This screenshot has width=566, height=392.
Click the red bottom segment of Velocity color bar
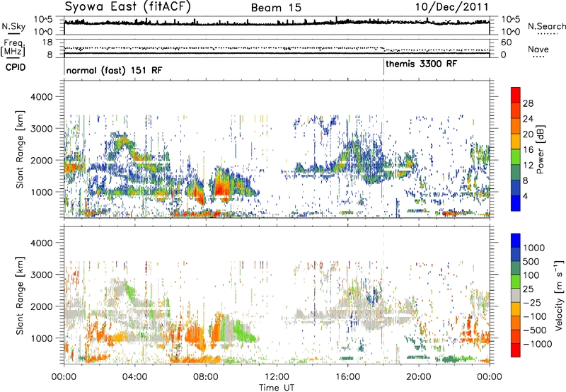click(516, 350)
